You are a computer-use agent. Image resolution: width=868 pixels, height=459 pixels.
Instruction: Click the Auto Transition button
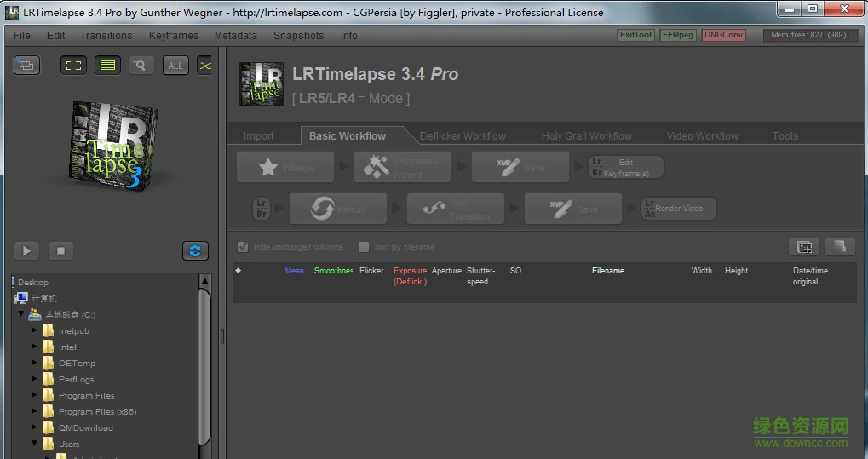point(456,209)
